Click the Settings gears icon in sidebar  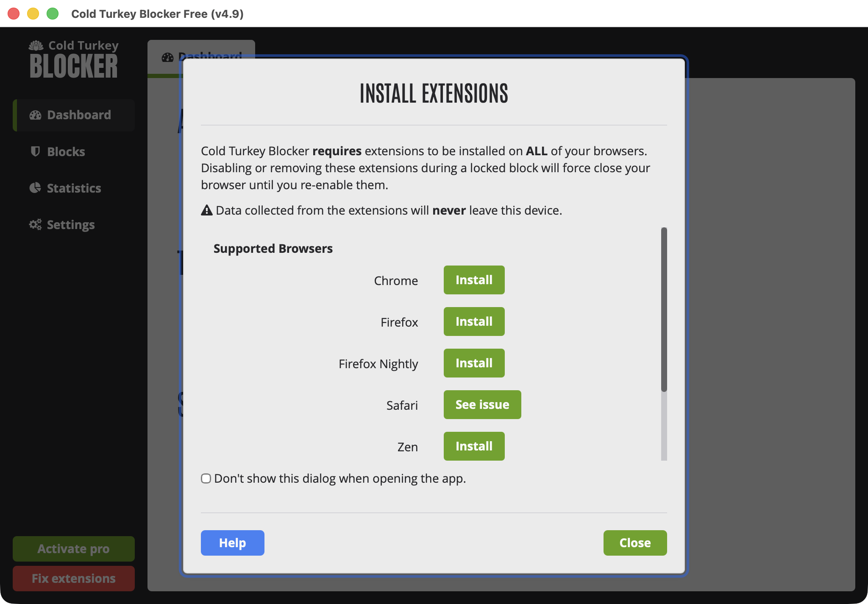(35, 224)
